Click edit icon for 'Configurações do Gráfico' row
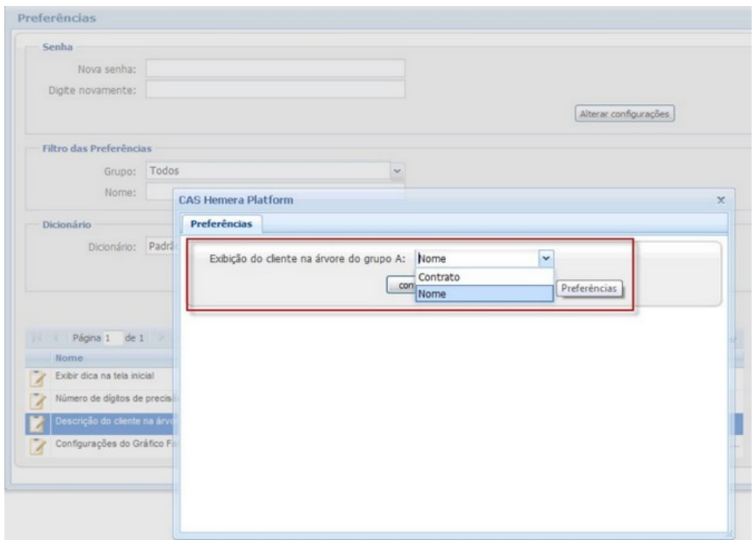The image size is (756, 545). pyautogui.click(x=36, y=445)
